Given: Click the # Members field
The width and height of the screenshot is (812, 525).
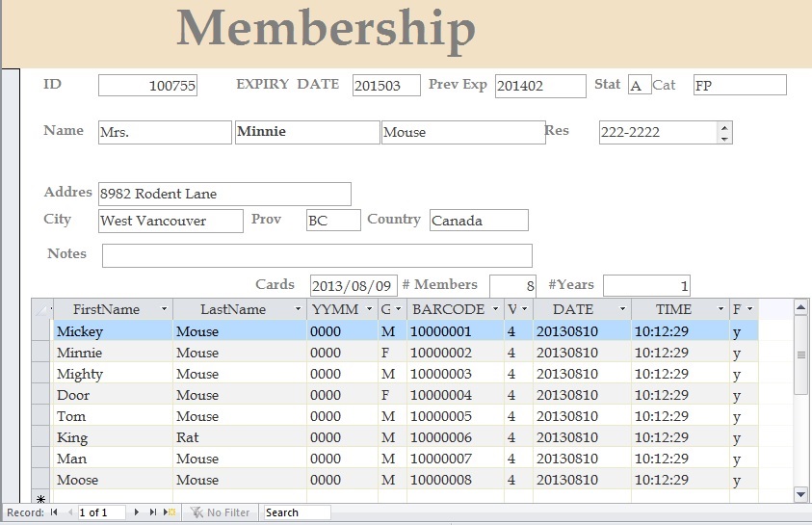Looking at the screenshot, I should click(512, 285).
